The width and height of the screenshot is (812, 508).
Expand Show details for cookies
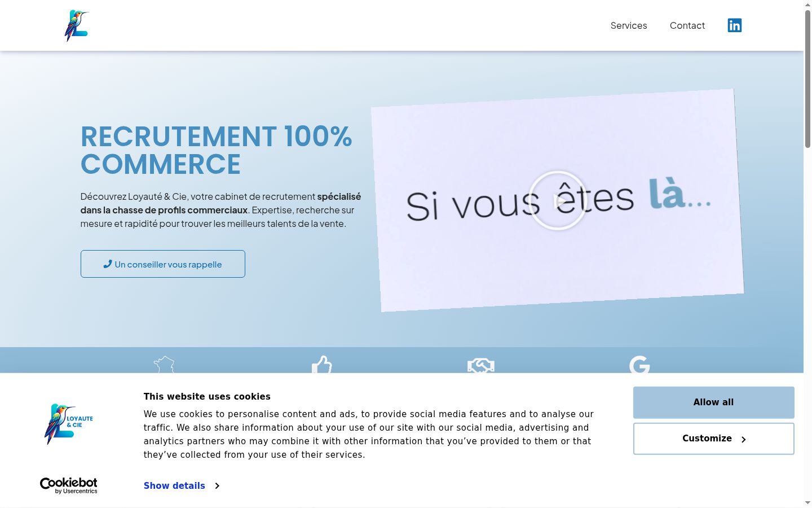click(x=182, y=485)
